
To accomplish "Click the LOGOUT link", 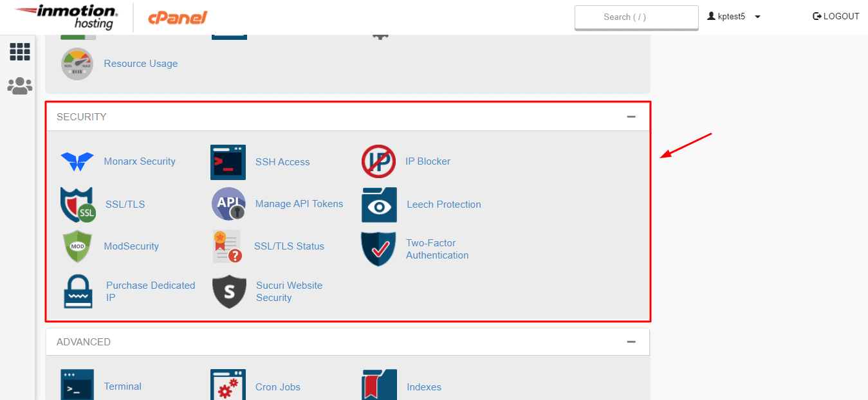I will pyautogui.click(x=836, y=16).
